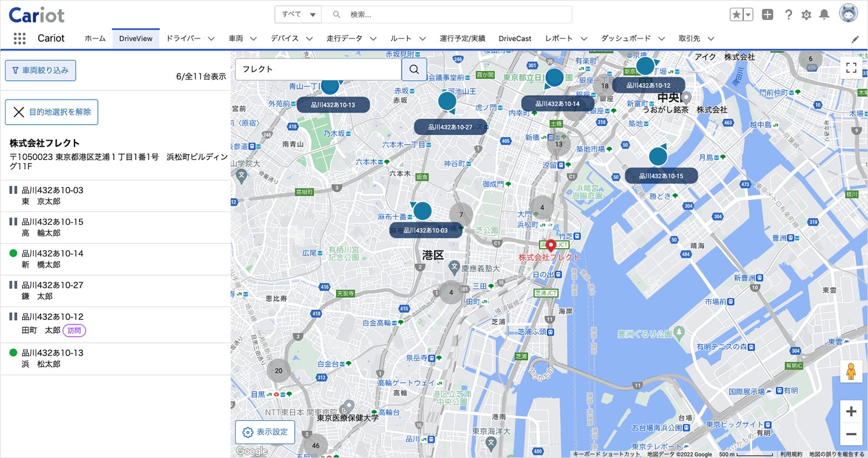
Task: Select vehicle row 品川432あ10-12 田町 太郎
Action: 116,325
